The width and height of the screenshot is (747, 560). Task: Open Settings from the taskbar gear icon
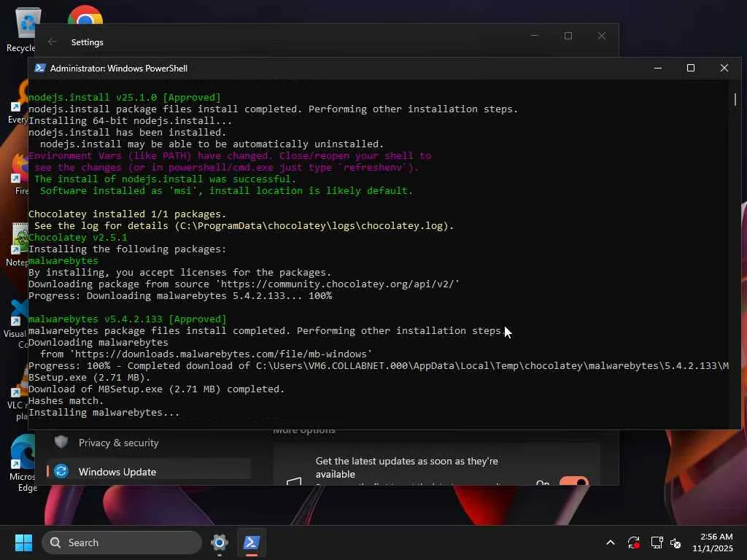coord(219,542)
